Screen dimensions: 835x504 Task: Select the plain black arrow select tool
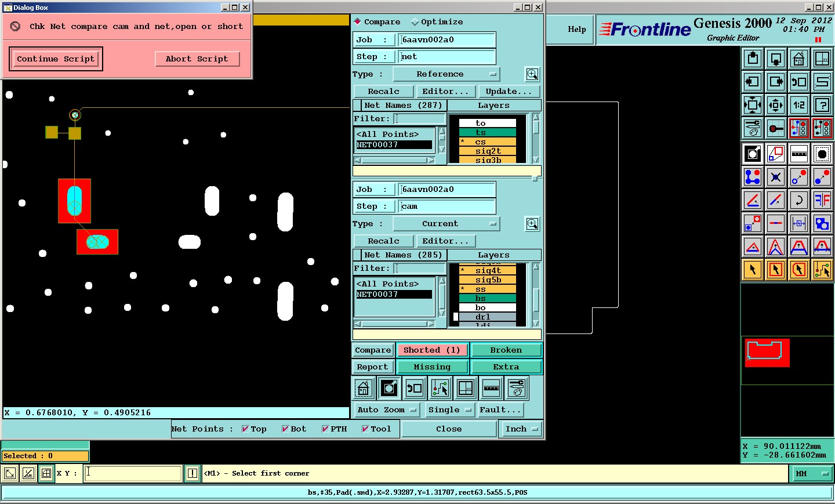[x=753, y=270]
